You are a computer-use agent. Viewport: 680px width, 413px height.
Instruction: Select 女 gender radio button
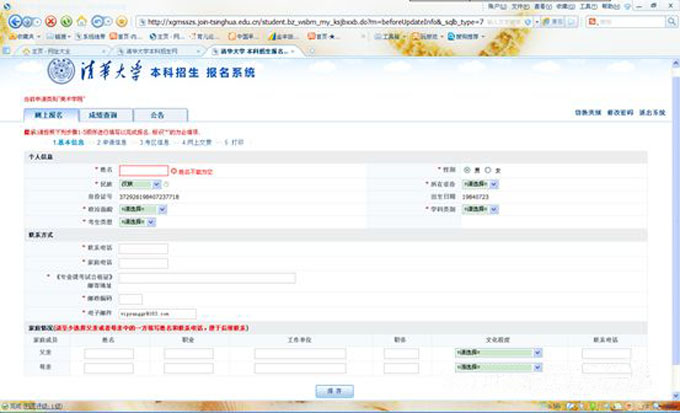pos(488,170)
